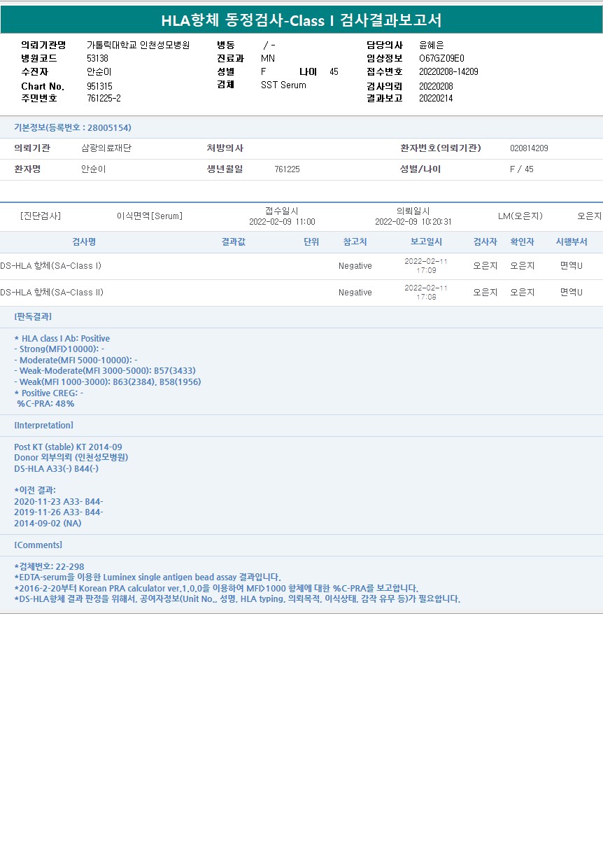
Task: Select the attending doctor name '윤혜은'
Action: (x=432, y=45)
